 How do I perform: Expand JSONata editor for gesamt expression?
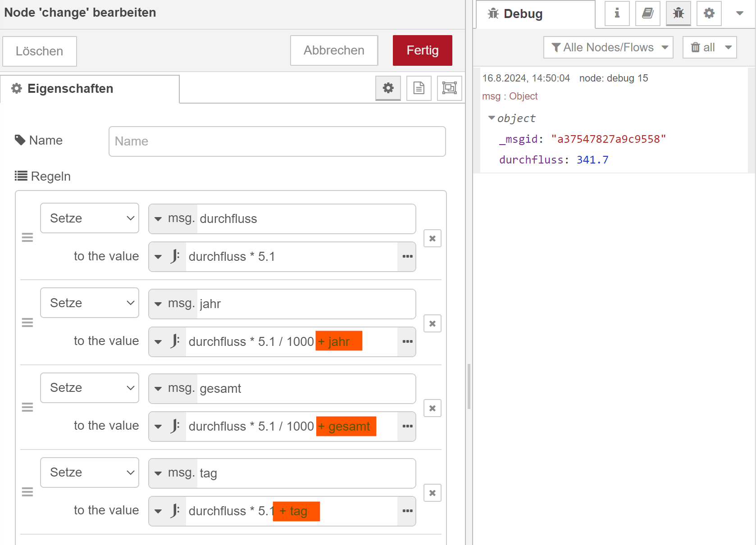coord(407,426)
